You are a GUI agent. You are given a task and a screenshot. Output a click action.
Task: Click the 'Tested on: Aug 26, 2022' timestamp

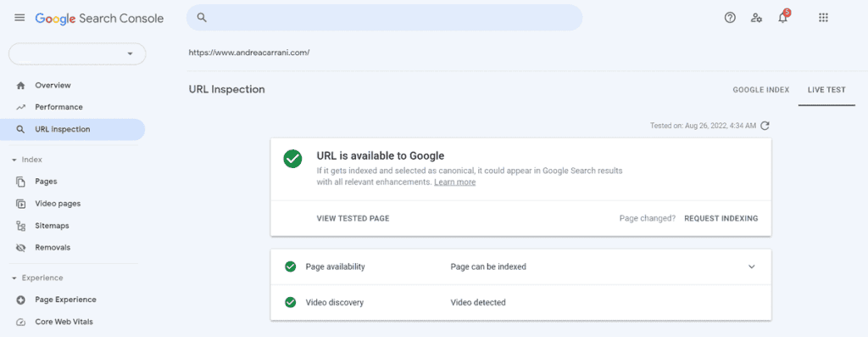[x=703, y=126]
